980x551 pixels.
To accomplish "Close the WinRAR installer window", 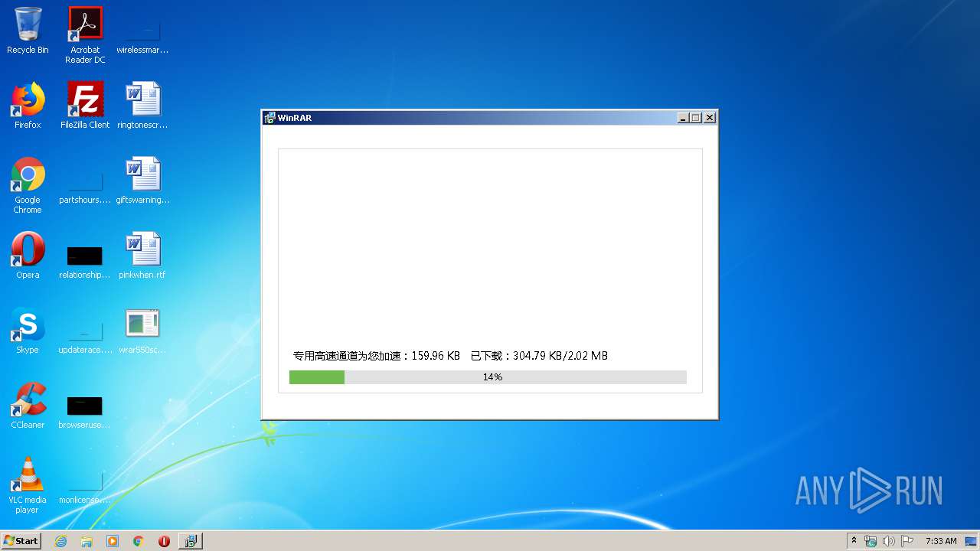I will tap(710, 118).
